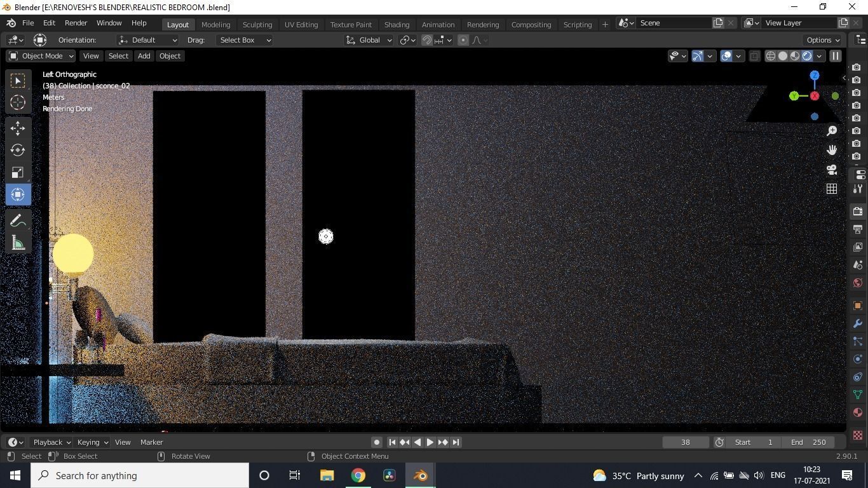Open the Object properties orange square tab
Image resolution: width=868 pixels, height=488 pixels.
[x=858, y=306]
